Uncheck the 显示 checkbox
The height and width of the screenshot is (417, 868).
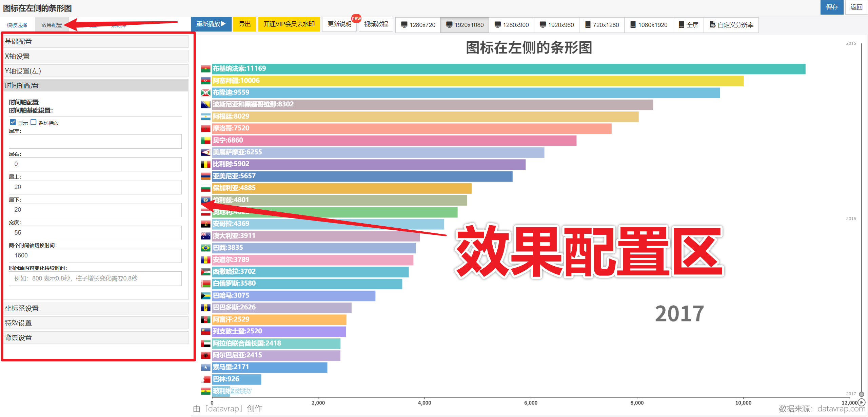coord(13,122)
